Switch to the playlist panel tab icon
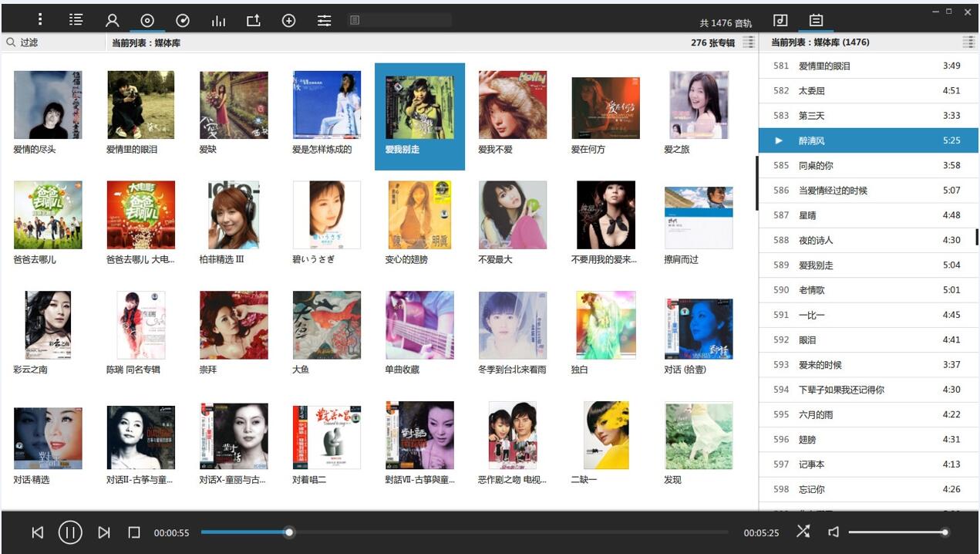 point(816,20)
